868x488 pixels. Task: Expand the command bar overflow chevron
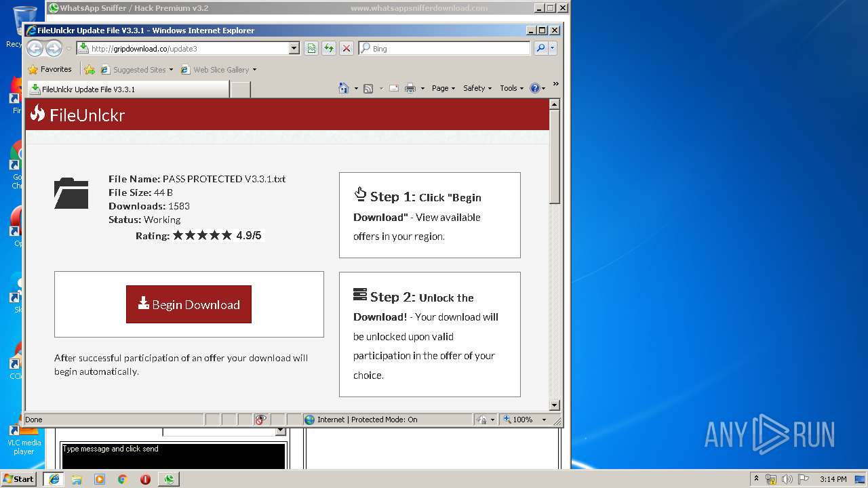point(556,84)
